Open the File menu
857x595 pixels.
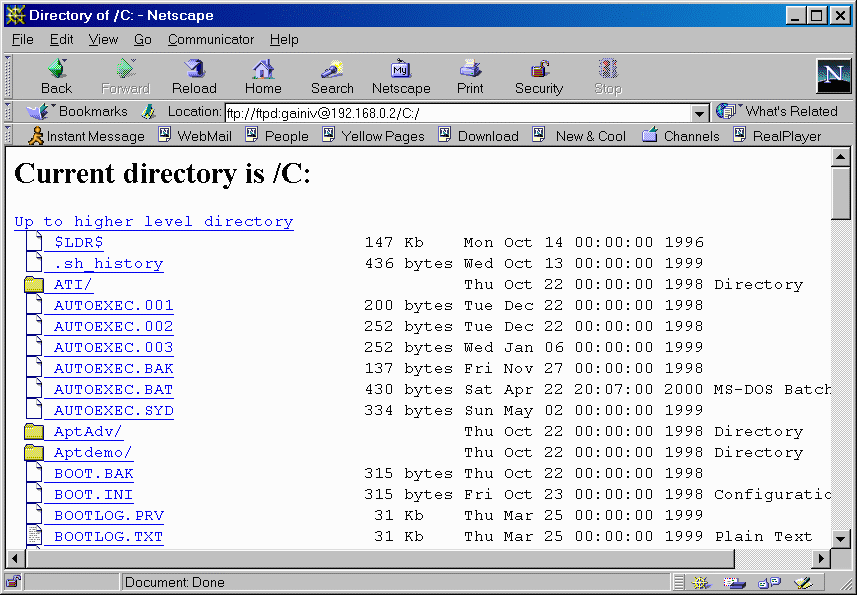(22, 39)
